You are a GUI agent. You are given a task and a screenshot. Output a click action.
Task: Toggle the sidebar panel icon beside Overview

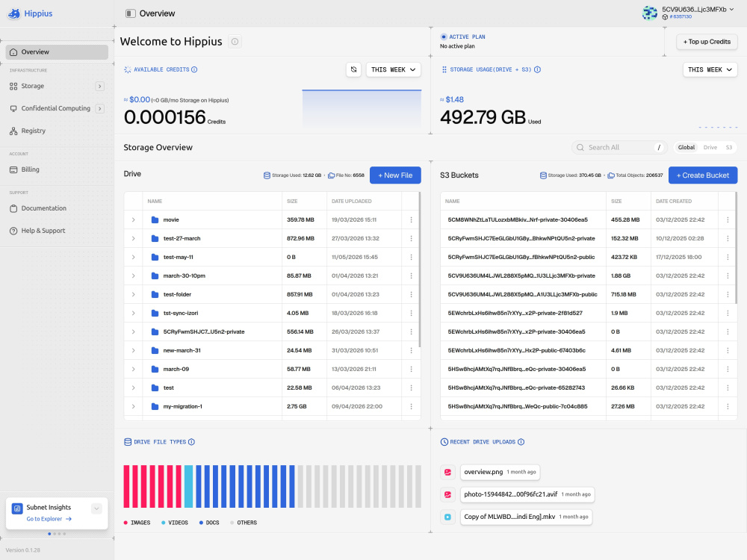click(131, 13)
